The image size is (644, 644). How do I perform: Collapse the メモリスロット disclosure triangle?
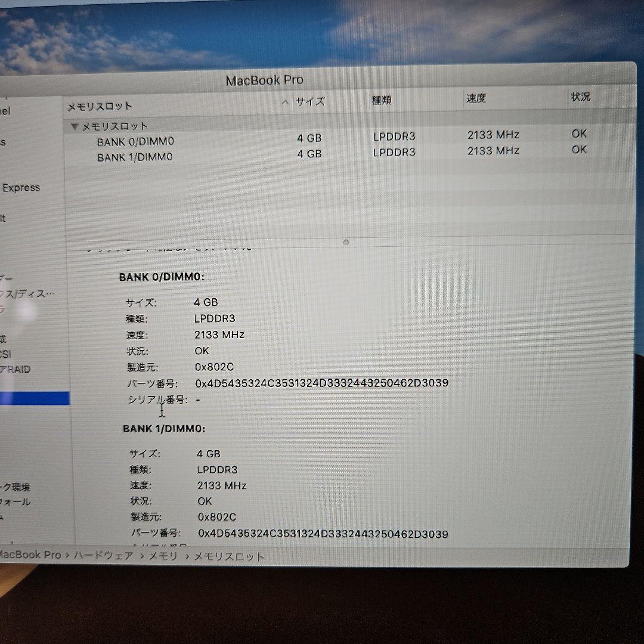tap(74, 126)
